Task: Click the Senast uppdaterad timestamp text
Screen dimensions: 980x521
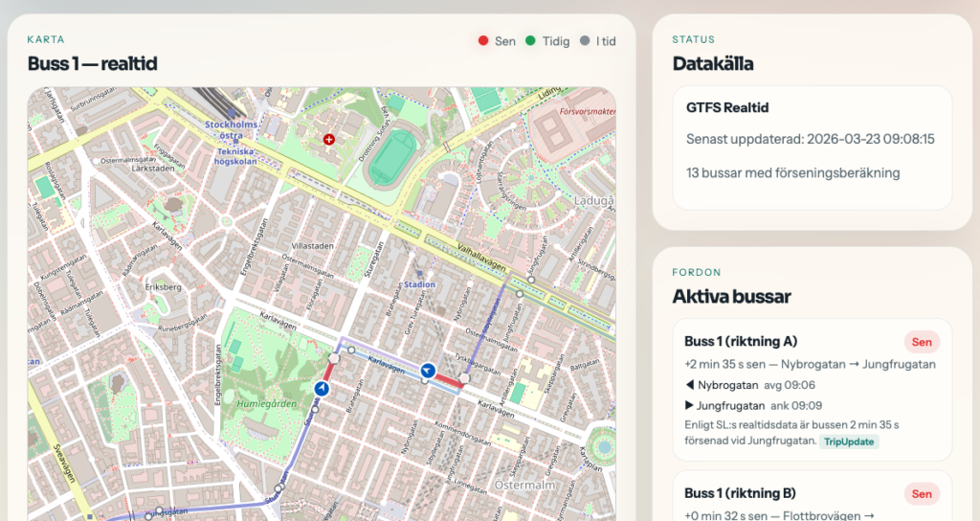Action: 810,140
